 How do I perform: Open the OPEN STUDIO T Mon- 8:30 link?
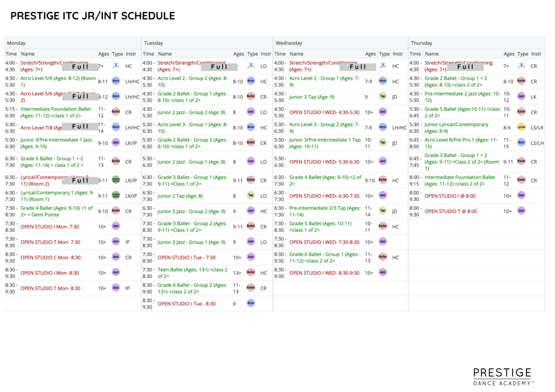[50, 288]
